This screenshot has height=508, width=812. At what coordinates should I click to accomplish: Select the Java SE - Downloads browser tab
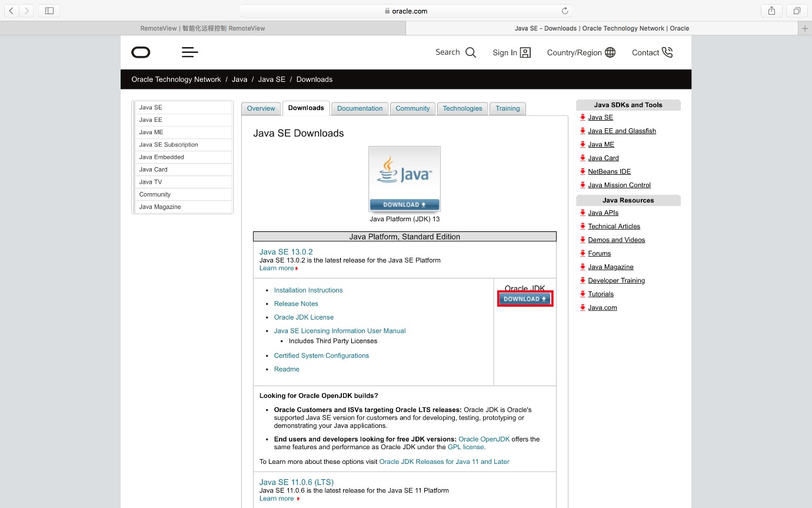602,28
